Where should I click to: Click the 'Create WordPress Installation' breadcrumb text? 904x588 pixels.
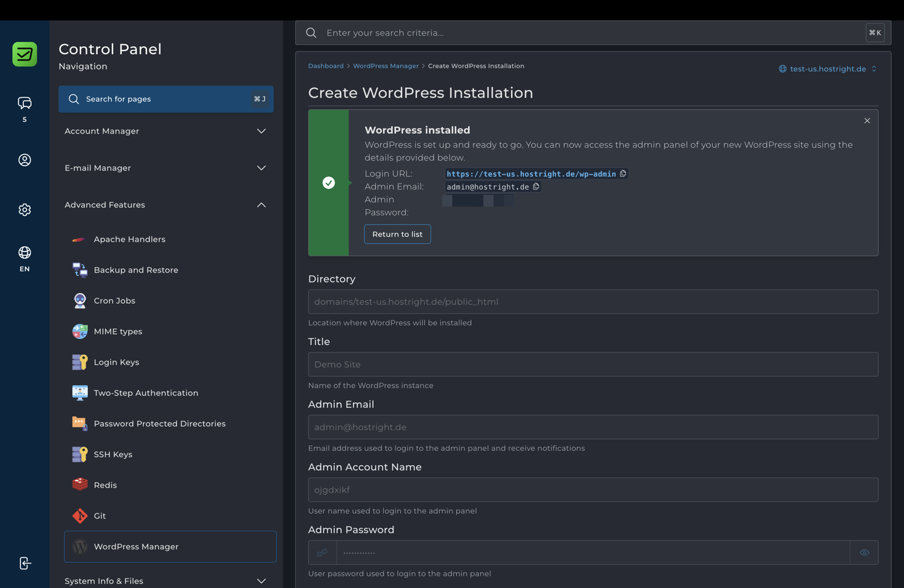coord(476,66)
